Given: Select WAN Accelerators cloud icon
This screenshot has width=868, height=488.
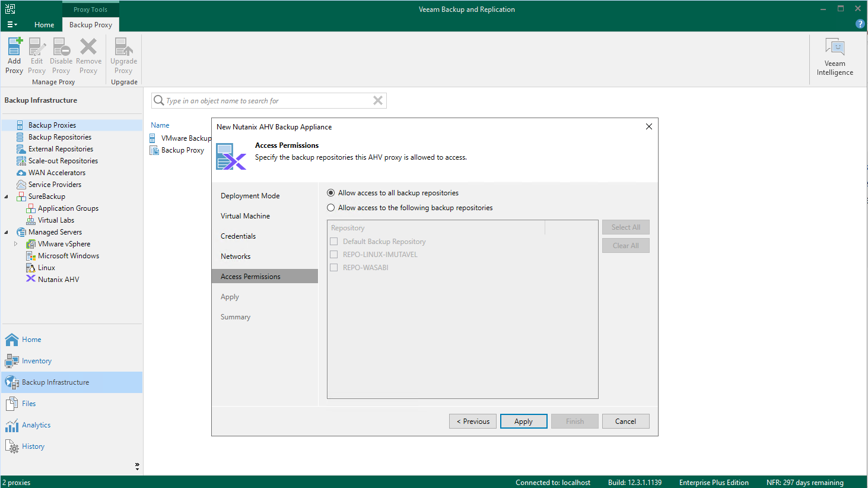Looking at the screenshot, I should [21, 173].
